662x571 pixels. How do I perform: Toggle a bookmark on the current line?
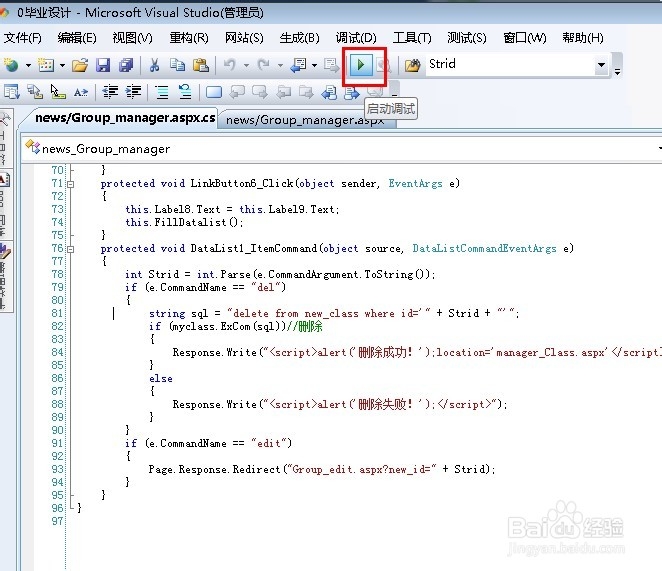pyautogui.click(x=214, y=91)
